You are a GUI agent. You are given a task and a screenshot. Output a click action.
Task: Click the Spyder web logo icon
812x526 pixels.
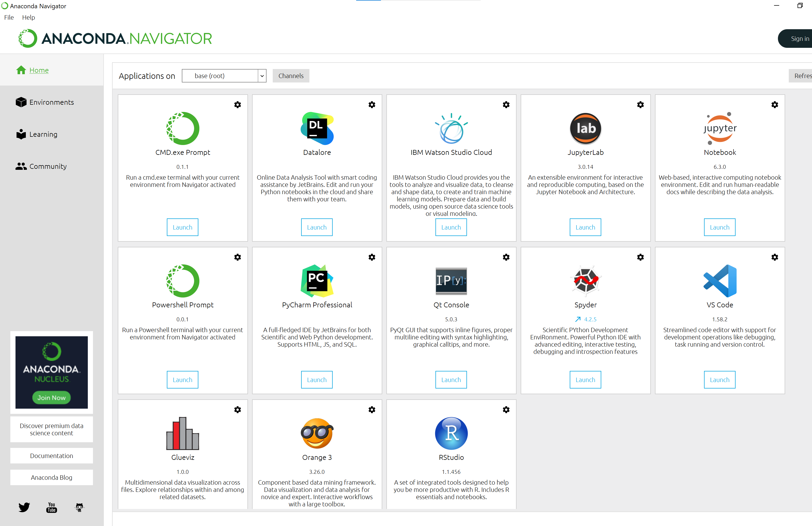585,281
